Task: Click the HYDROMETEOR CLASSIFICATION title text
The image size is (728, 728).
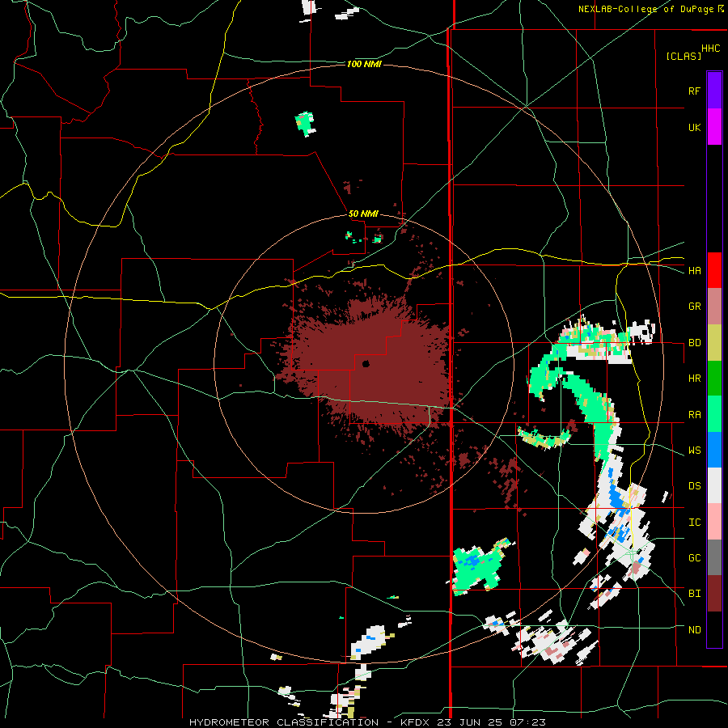Action: click(284, 722)
